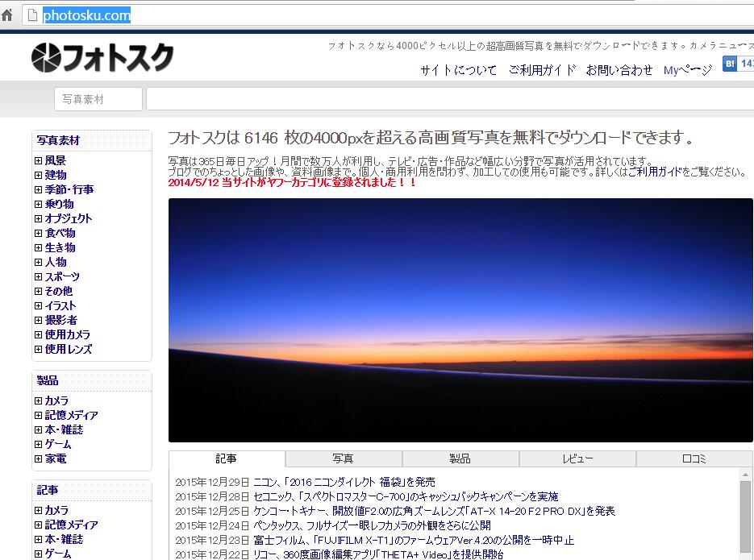Expand 記憶メディア under 製品
Image resolution: width=754 pixels, height=560 pixels.
[x=39, y=415]
